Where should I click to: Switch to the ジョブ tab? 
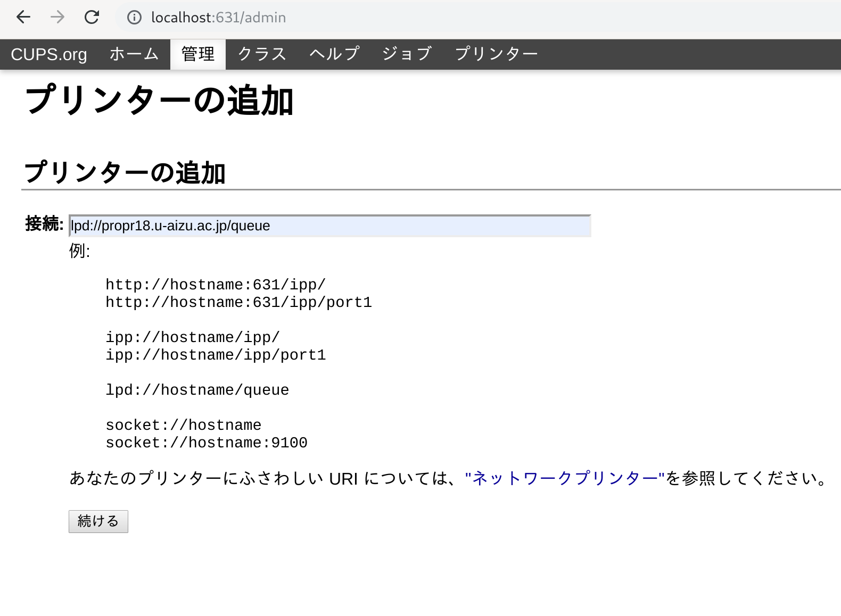(407, 54)
